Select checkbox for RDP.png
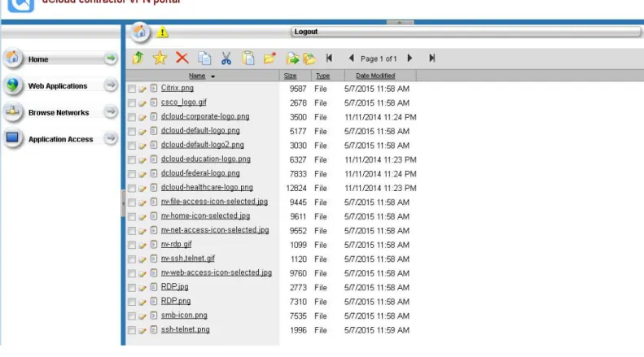644x357 pixels. click(132, 302)
